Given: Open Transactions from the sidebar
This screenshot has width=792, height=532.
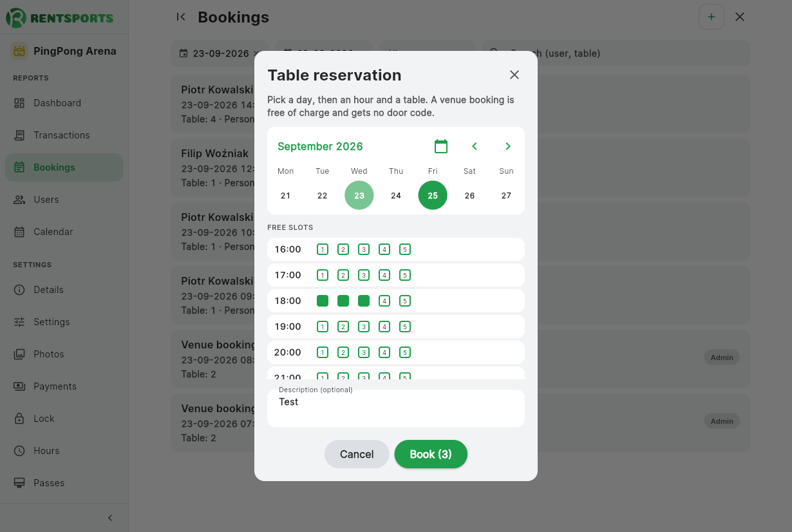Looking at the screenshot, I should [64, 135].
